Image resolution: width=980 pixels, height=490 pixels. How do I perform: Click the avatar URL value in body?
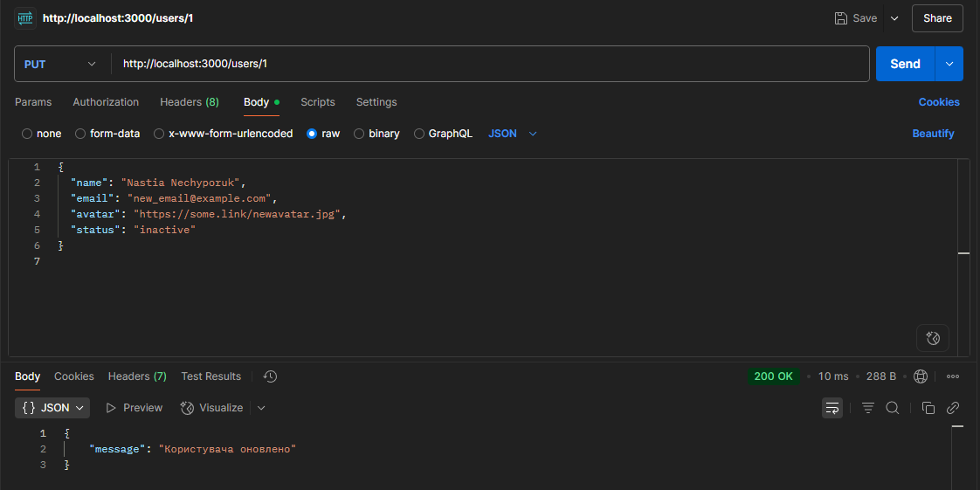(237, 214)
